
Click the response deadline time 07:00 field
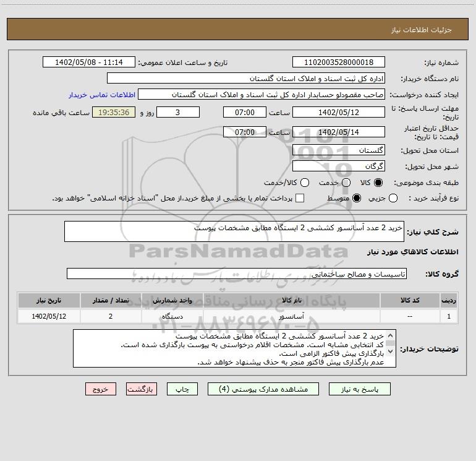pyautogui.click(x=245, y=112)
